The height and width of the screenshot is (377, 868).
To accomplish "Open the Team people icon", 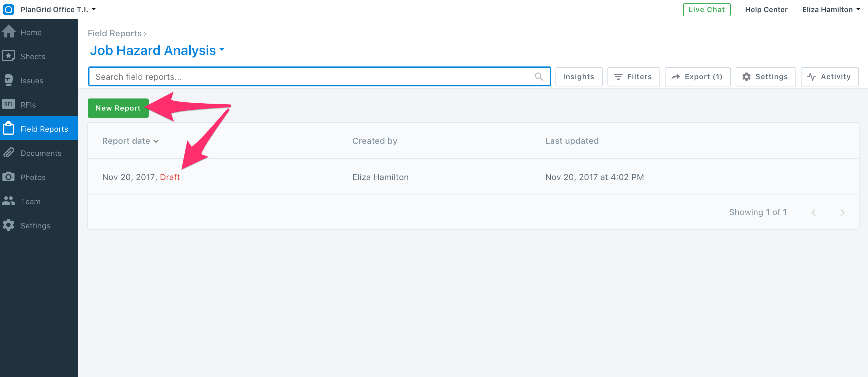I will click(8, 201).
